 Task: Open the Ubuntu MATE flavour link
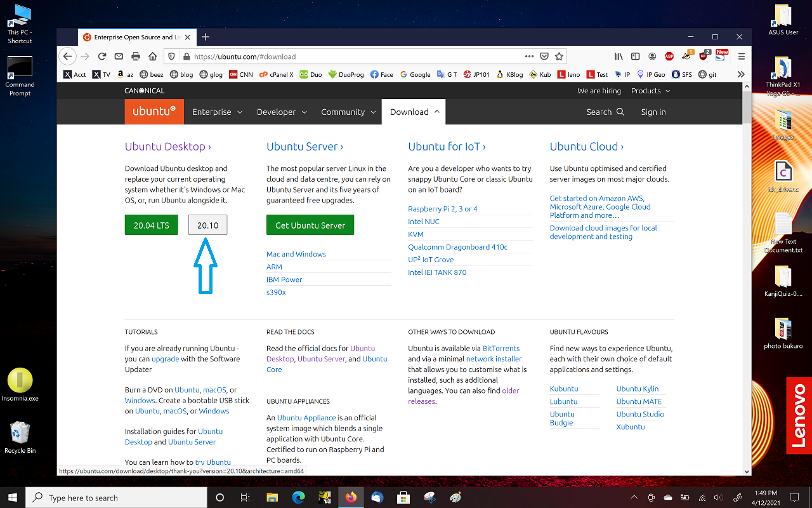[639, 401]
